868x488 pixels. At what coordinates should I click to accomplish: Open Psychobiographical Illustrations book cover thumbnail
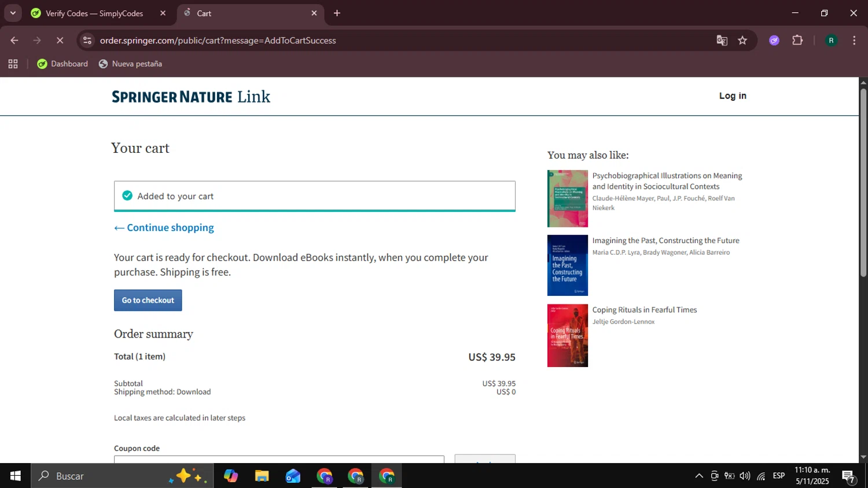(x=568, y=199)
